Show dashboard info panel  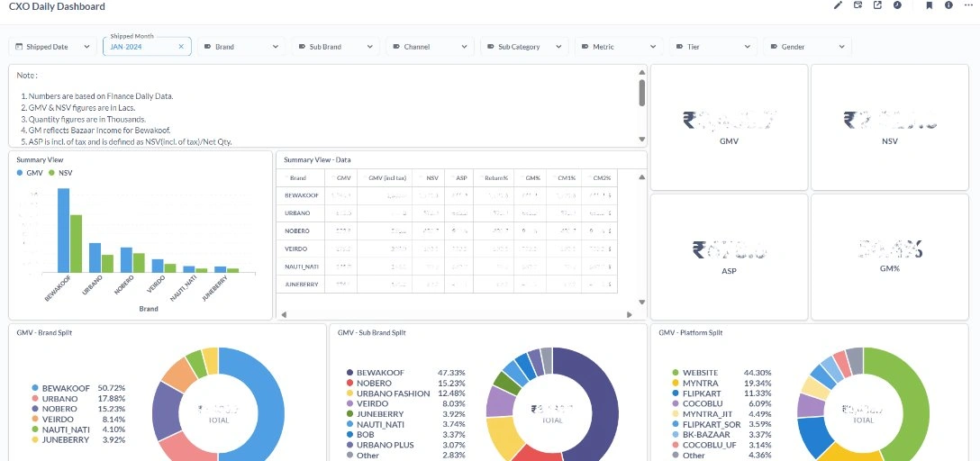tap(948, 5)
